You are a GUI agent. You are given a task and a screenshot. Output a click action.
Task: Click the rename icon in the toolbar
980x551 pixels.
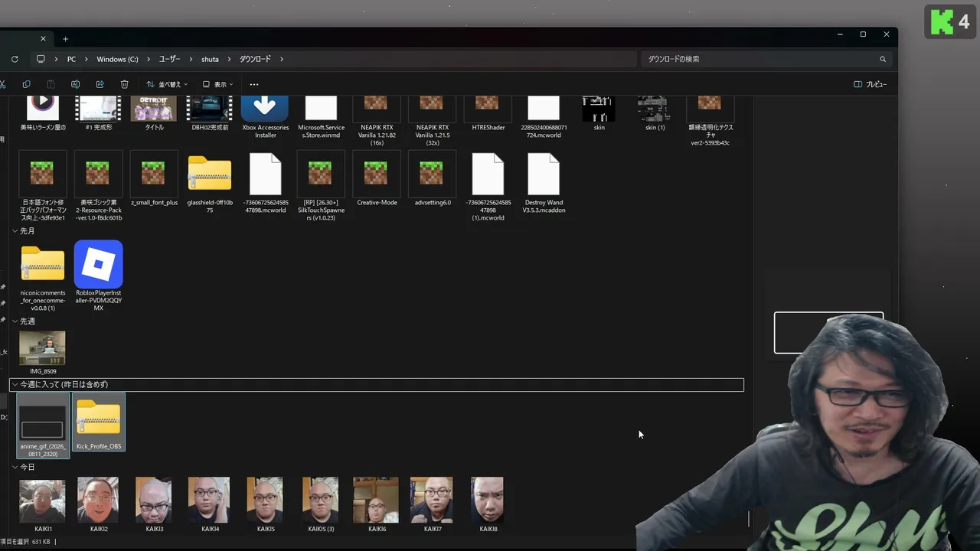(75, 84)
